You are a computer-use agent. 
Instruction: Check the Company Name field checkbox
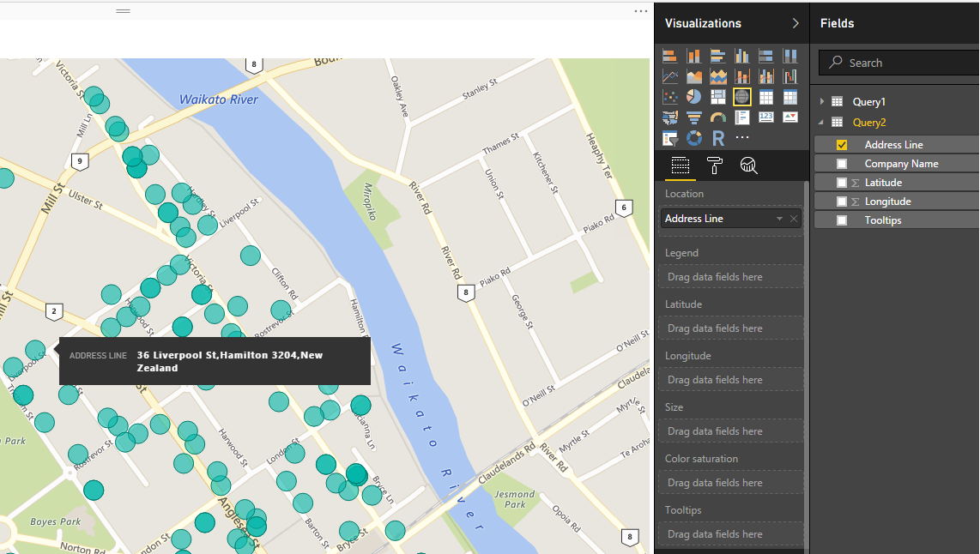[842, 164]
